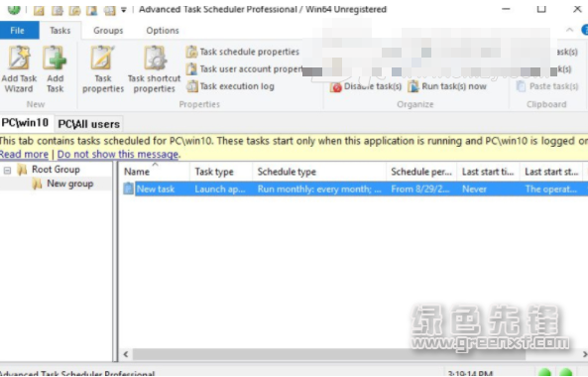Click Run task(s) now
Screen dimensions: 588x377
pyautogui.click(x=447, y=86)
